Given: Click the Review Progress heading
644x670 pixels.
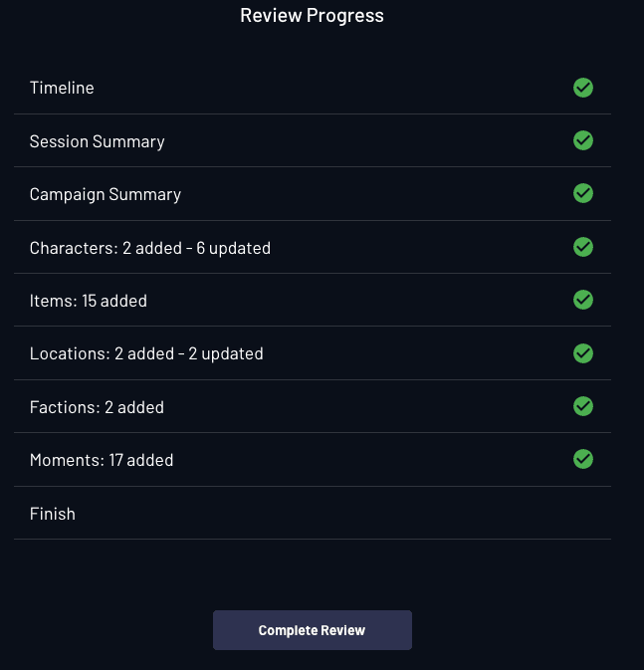Looking at the screenshot, I should coord(312,16).
